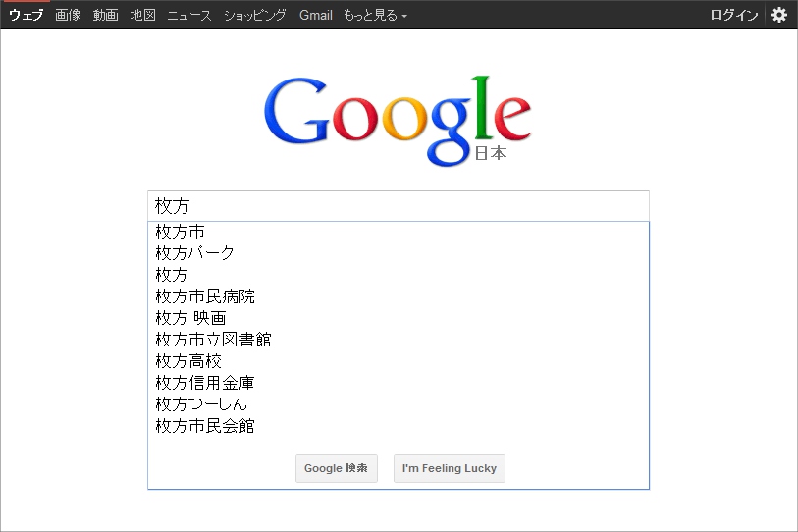Viewport: 798px width, 532px height.
Task: Pick the 枚方つーしん suggestion
Action: click(201, 404)
